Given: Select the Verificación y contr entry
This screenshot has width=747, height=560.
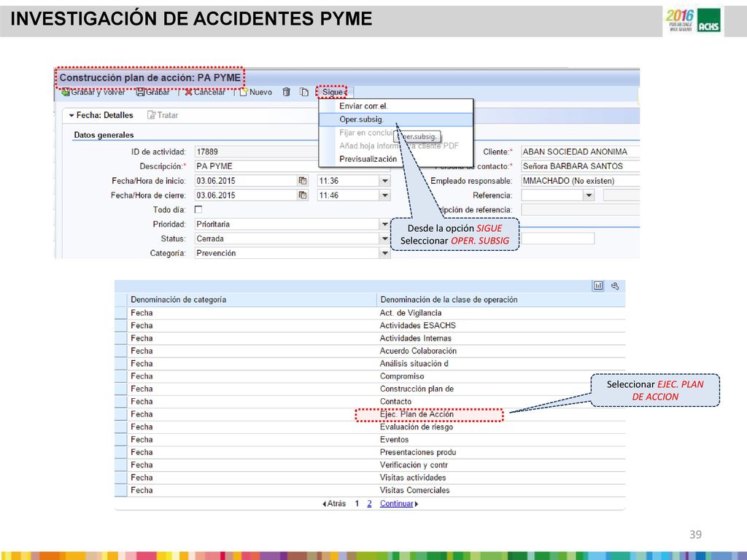Looking at the screenshot, I should 414,465.
